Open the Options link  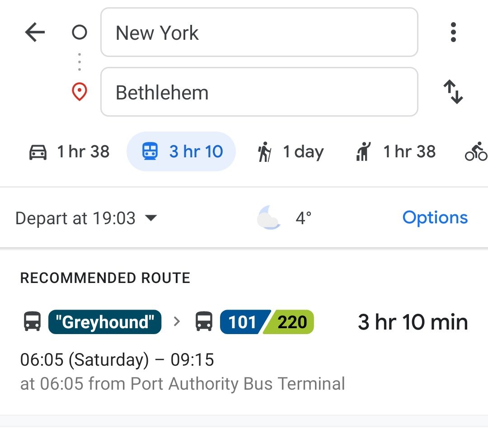[x=435, y=218]
